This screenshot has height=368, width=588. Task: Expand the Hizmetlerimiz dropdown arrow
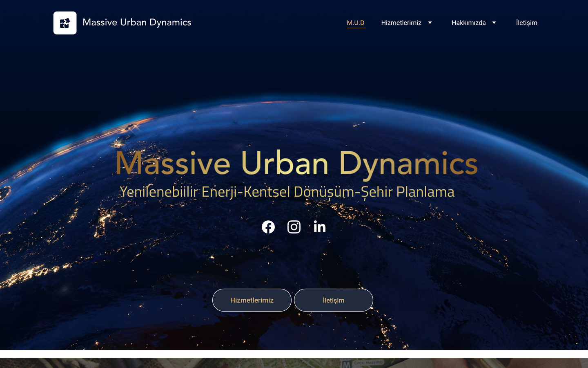point(430,23)
